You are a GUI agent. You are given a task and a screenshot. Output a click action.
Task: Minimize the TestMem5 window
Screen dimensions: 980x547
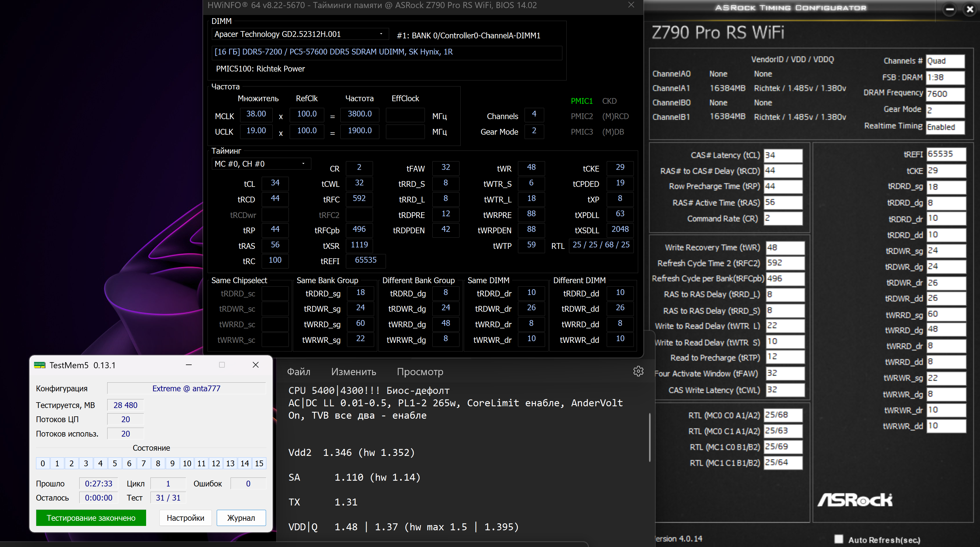189,365
